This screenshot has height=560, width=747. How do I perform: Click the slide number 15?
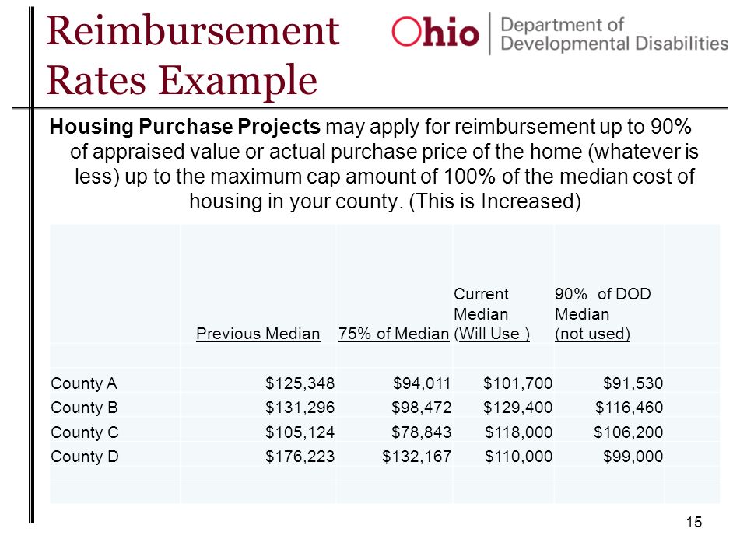[693, 523]
